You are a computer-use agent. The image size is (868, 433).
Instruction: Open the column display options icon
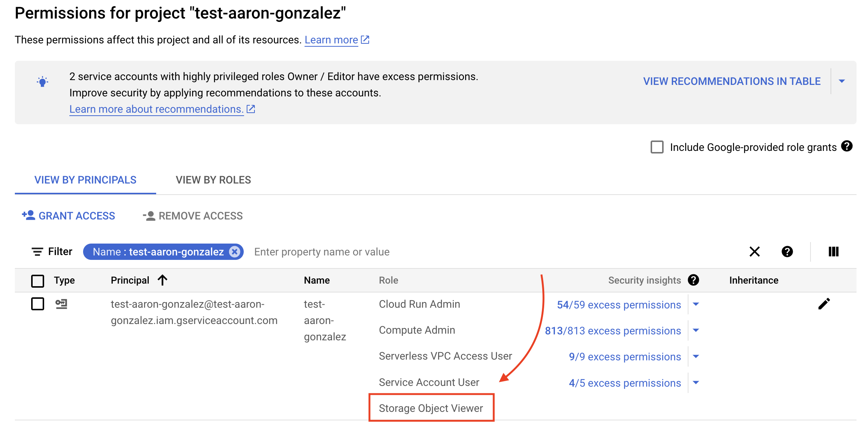point(833,252)
